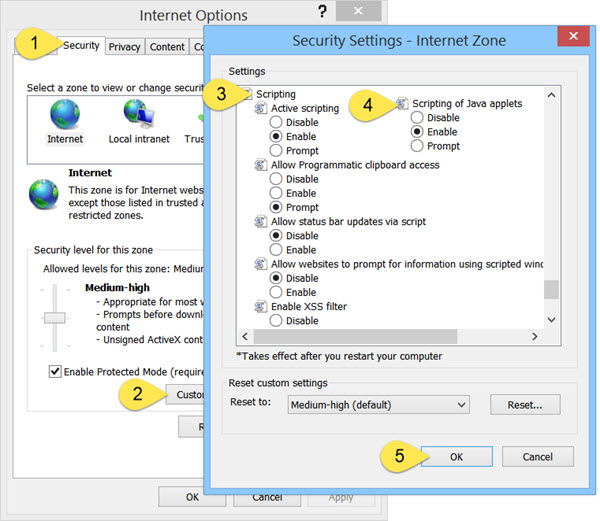Enable status bar updates via script
Image resolution: width=600 pixels, height=521 pixels.
[x=276, y=250]
